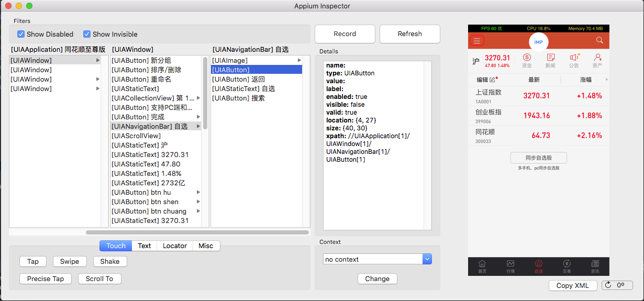
Task: Open the no context dropdown
Action: click(x=377, y=259)
